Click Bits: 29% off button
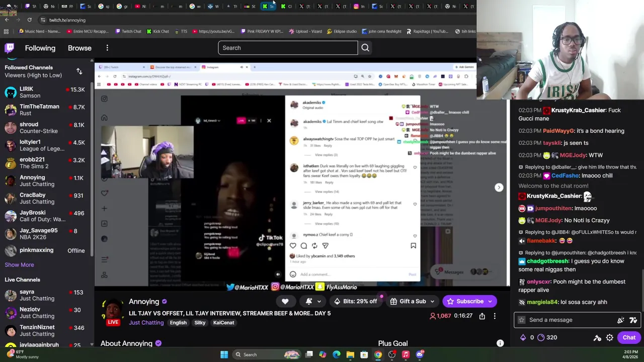 [355, 301]
